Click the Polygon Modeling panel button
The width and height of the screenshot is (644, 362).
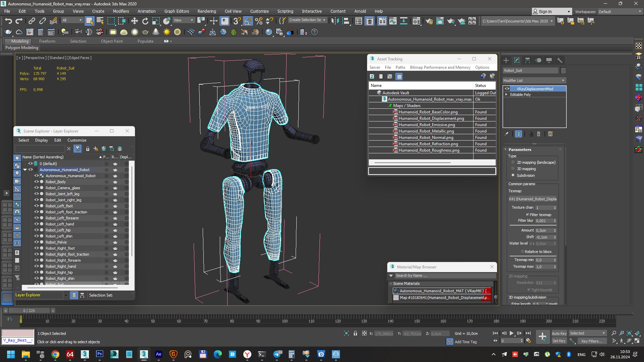point(22,48)
